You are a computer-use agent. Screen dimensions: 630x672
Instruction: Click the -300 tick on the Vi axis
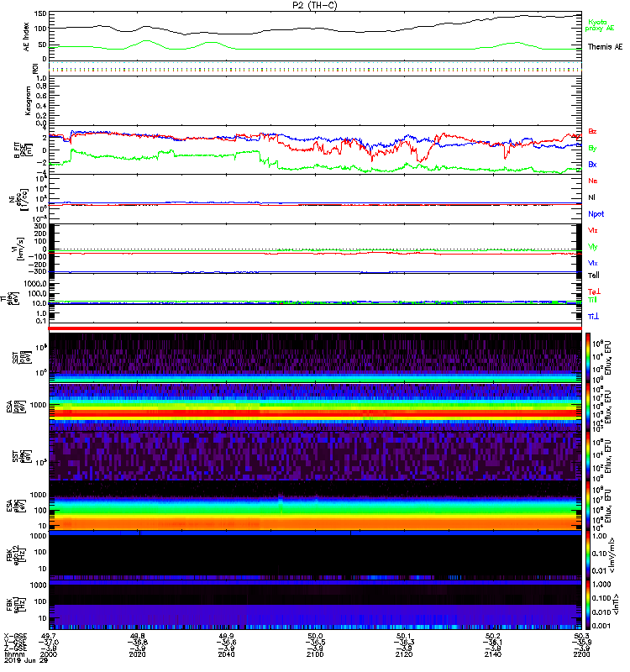(37, 271)
